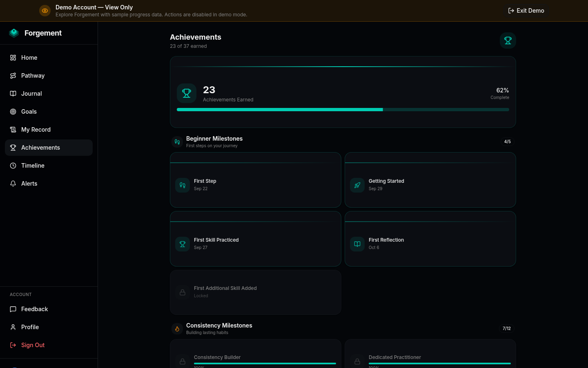The width and height of the screenshot is (588, 368).
Task: Click the First Skill Practiced trophy icon
Action: [x=183, y=244]
